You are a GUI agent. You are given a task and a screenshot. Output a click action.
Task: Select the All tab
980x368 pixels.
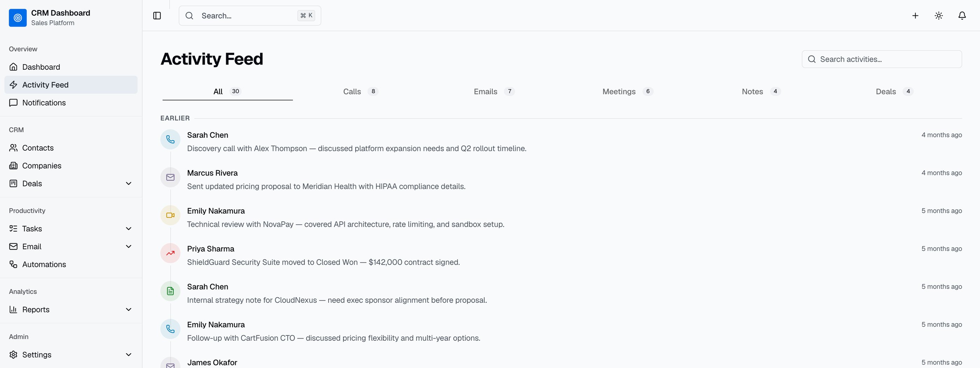pos(227,91)
